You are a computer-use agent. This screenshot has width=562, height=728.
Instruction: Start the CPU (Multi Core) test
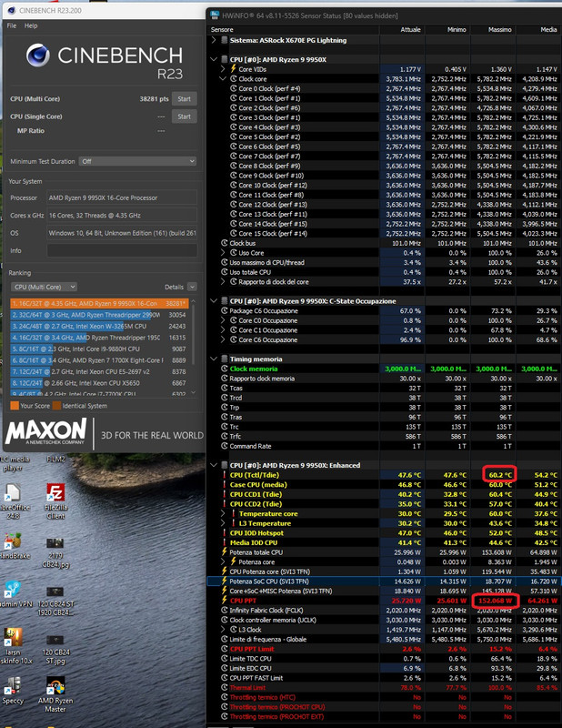pyautogui.click(x=185, y=99)
